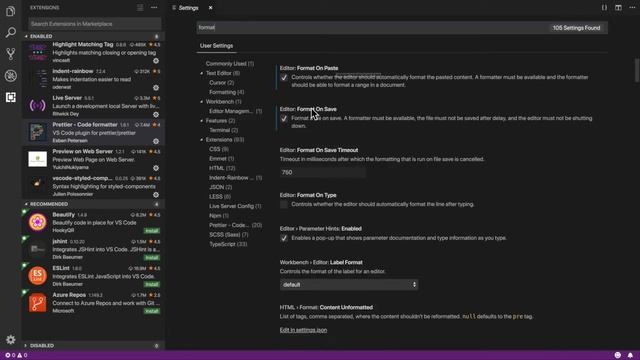Image resolution: width=640 pixels, height=360 pixels.
Task: Open the Debug view in activity bar
Action: (11, 76)
